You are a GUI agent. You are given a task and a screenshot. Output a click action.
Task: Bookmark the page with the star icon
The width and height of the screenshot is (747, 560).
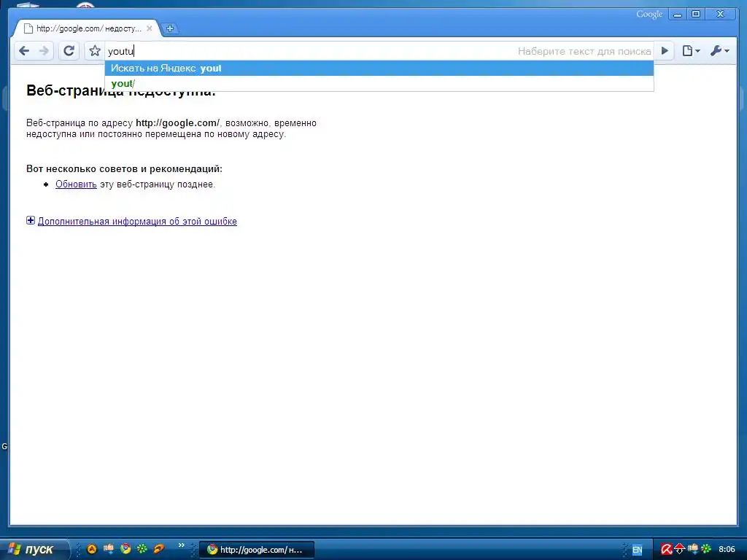(x=95, y=50)
